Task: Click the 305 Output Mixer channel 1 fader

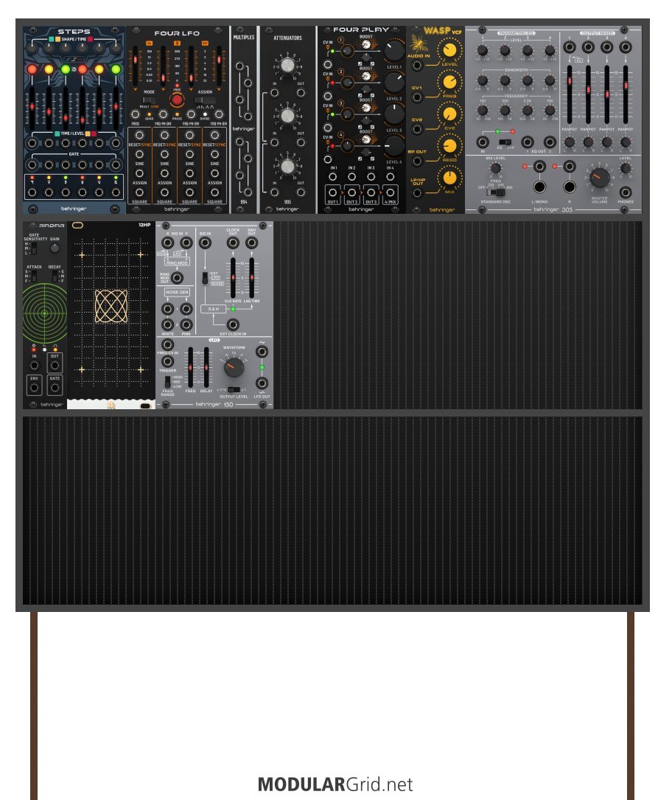Action: (570, 94)
